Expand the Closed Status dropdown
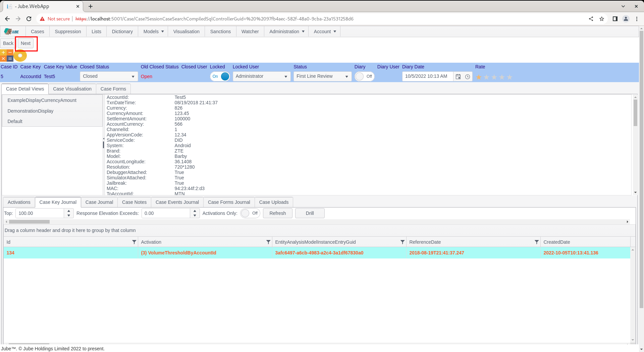The height and width of the screenshot is (352, 644). 133,76
